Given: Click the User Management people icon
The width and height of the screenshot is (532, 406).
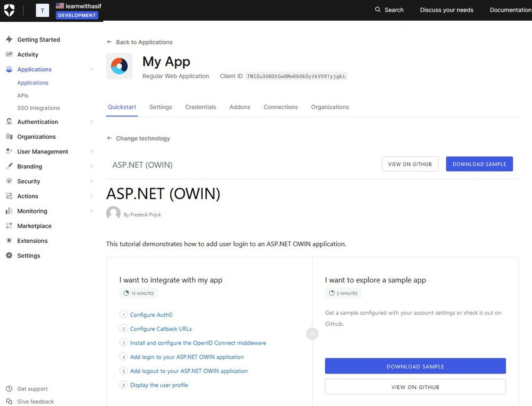Looking at the screenshot, I should coord(9,151).
